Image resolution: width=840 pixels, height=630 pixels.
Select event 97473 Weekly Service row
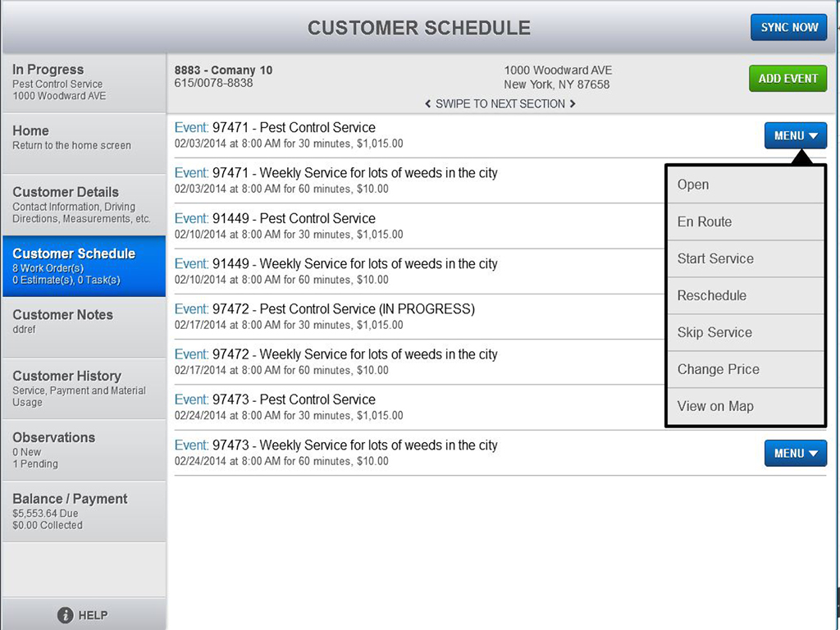click(500, 453)
